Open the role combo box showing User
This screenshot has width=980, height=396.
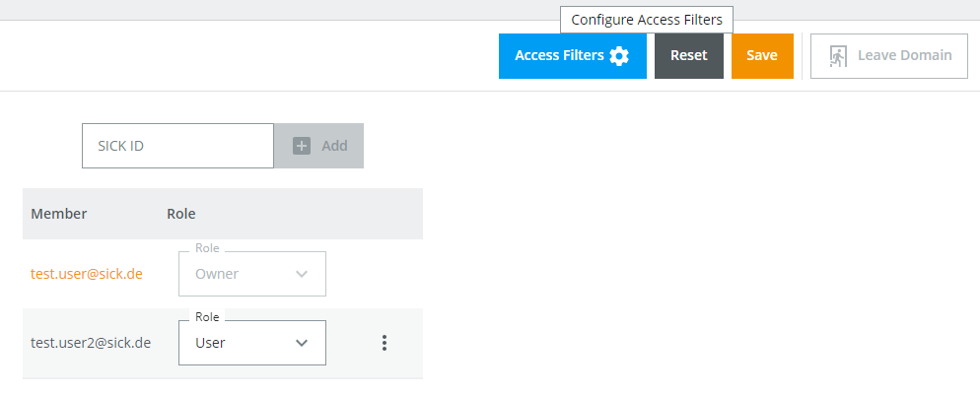coord(251,343)
